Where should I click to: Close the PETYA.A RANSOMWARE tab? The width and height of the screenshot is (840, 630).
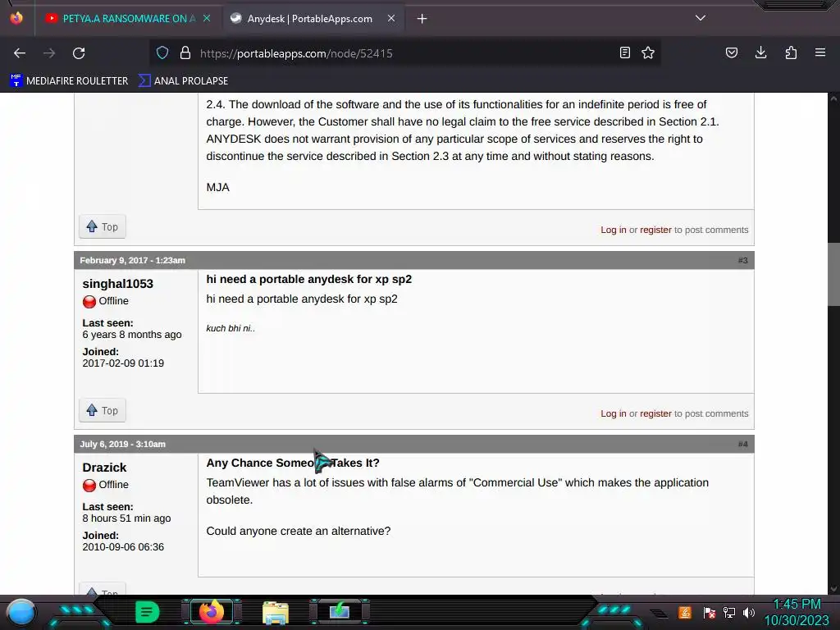coord(207,18)
